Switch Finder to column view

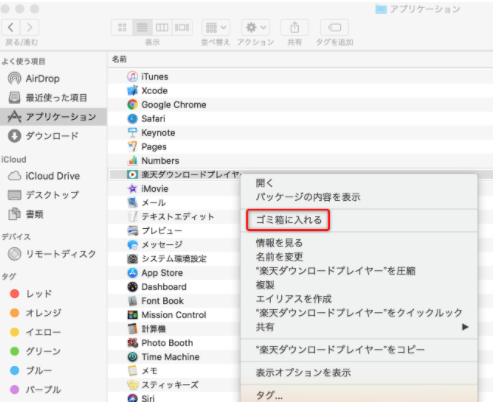[x=162, y=27]
